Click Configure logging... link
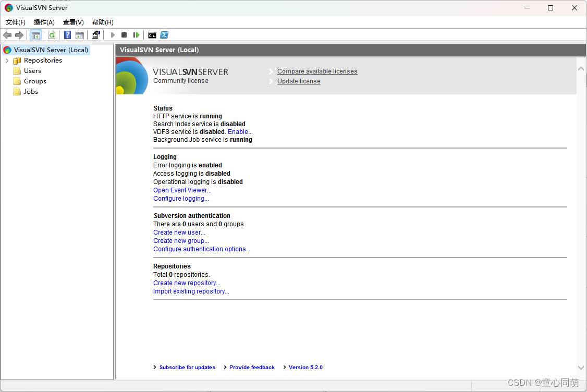Image resolution: width=587 pixels, height=392 pixels. [181, 199]
